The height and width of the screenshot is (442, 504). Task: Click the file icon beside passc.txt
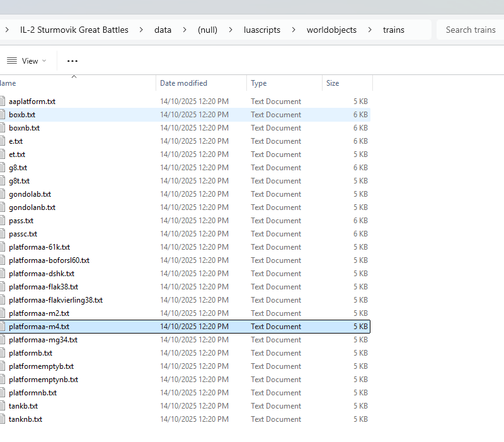[2, 234]
